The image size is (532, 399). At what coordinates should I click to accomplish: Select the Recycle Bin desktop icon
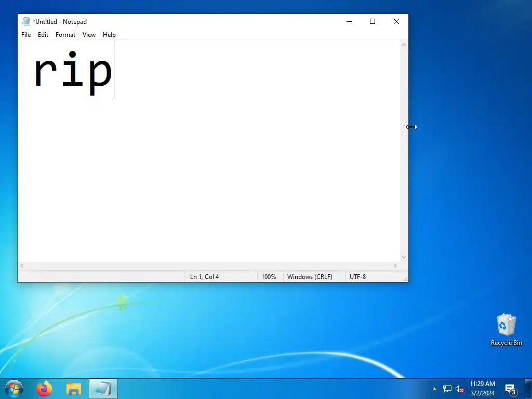tap(506, 330)
